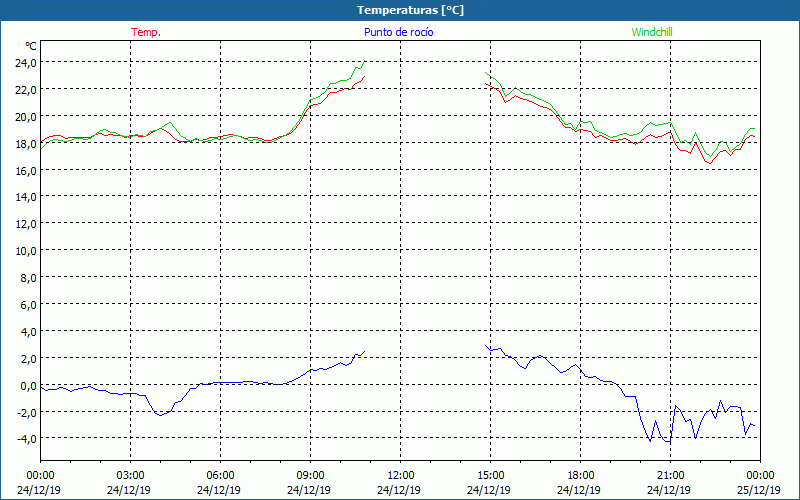Click the '24,0' y-axis value
The width and height of the screenshot is (800, 500).
tap(26, 63)
